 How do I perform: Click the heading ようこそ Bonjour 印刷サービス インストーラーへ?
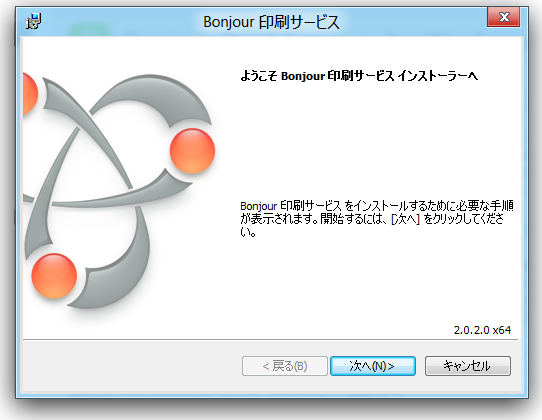[359, 76]
